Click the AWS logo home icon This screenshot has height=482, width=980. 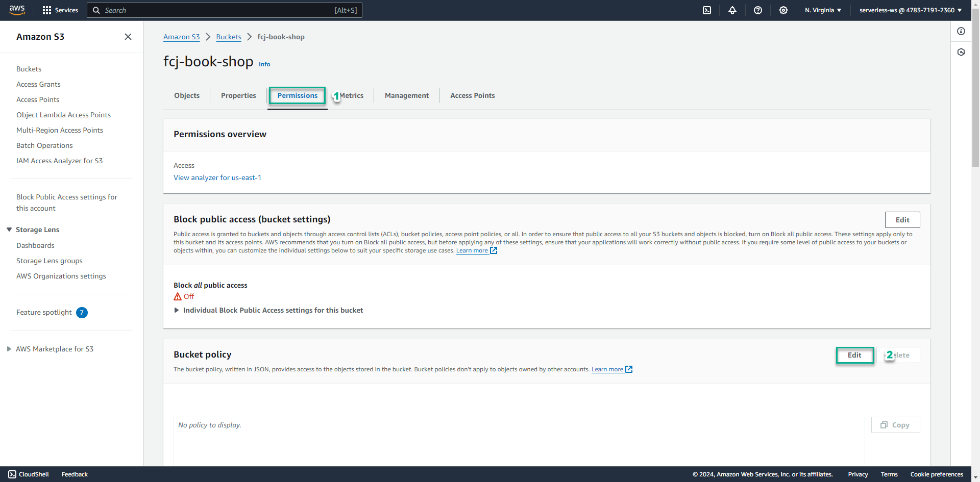(17, 10)
